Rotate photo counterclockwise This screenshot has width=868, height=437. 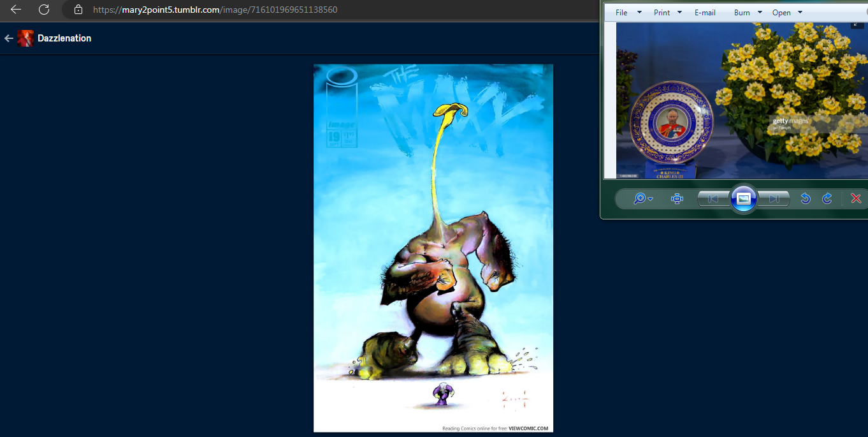tap(806, 199)
